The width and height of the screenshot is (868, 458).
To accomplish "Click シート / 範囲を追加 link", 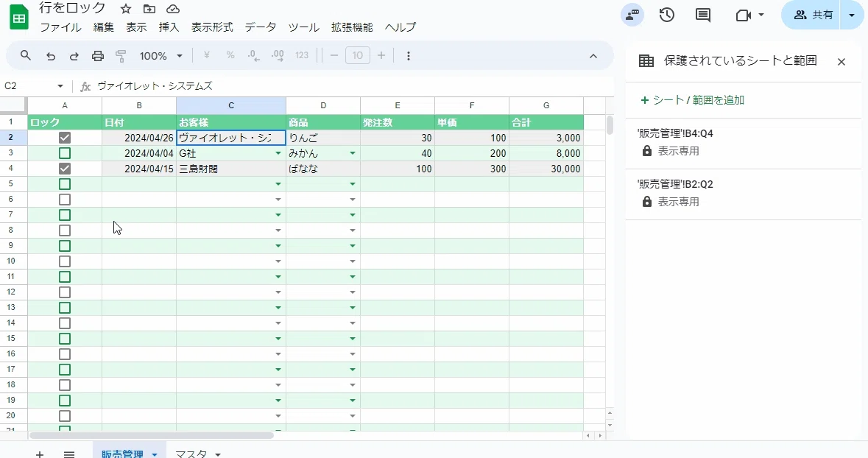I will coord(692,100).
